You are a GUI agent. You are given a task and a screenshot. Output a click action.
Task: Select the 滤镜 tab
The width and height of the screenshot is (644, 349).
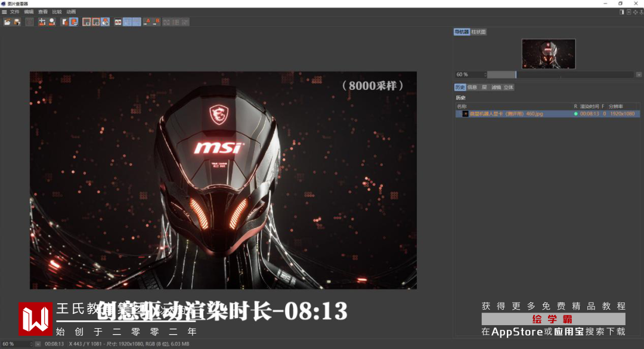[x=496, y=88]
